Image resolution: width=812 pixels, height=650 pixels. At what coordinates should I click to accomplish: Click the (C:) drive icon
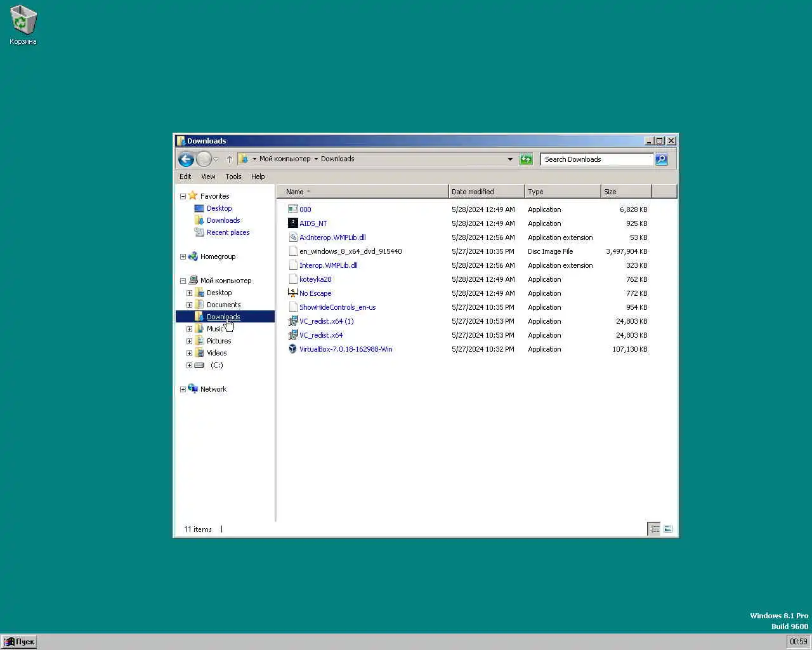[199, 365]
